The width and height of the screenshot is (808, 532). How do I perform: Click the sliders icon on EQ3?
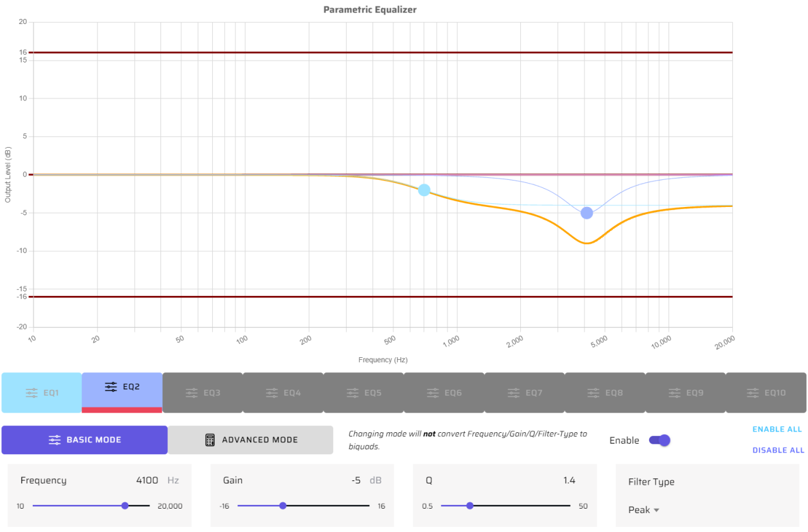point(191,393)
